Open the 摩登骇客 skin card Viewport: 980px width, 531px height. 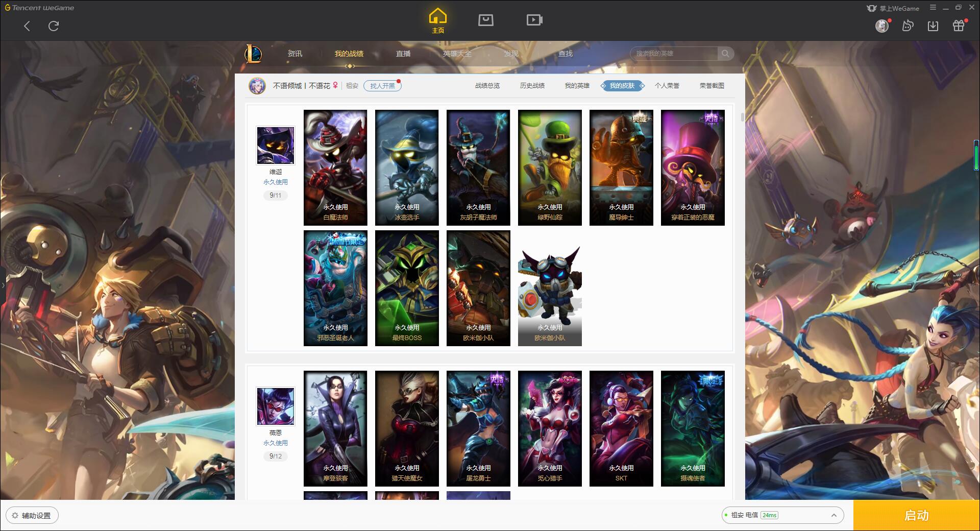coord(335,428)
